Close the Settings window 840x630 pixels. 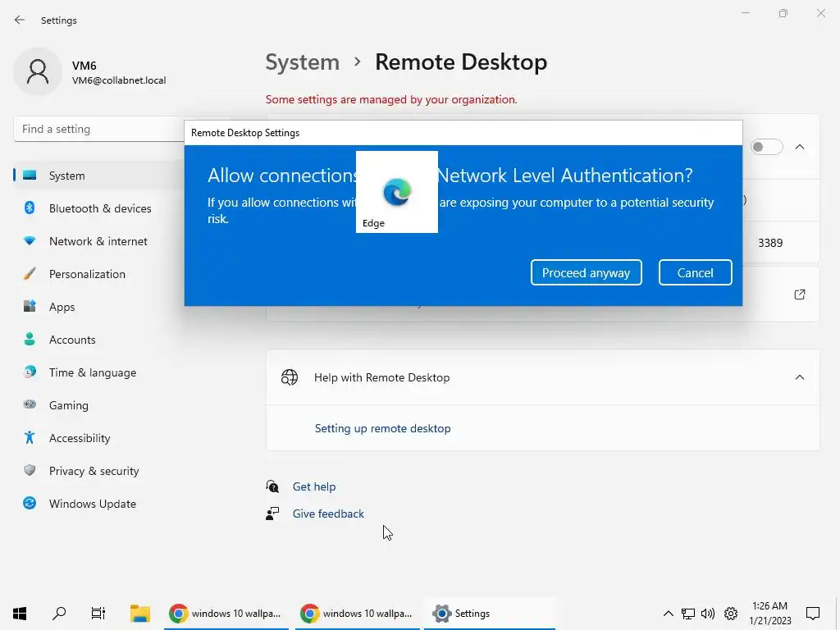[x=820, y=13]
